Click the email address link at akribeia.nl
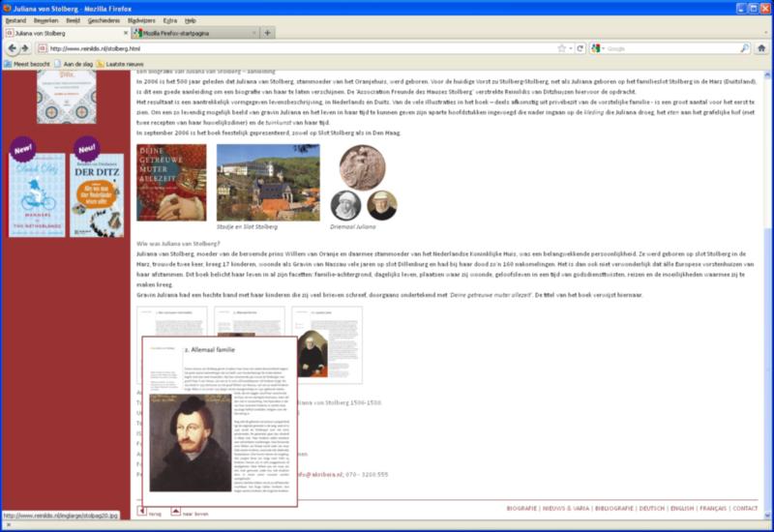This screenshot has height=532, width=774. [320, 474]
